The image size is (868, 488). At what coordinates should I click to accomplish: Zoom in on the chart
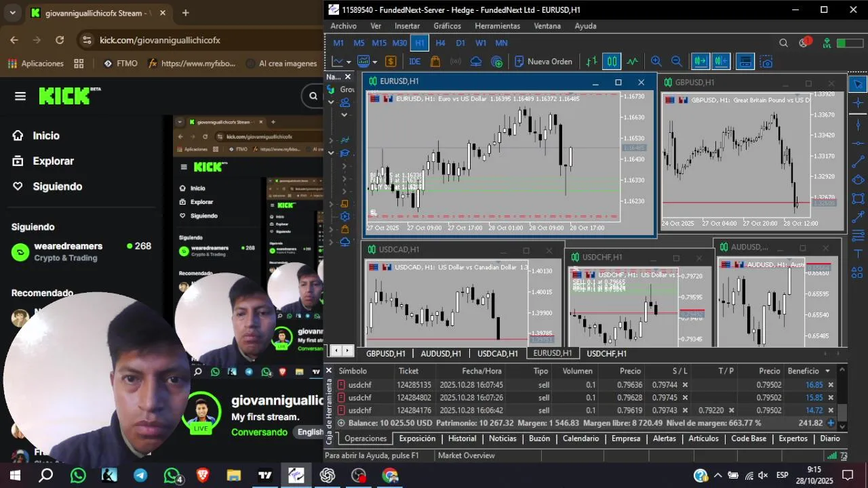tap(656, 62)
